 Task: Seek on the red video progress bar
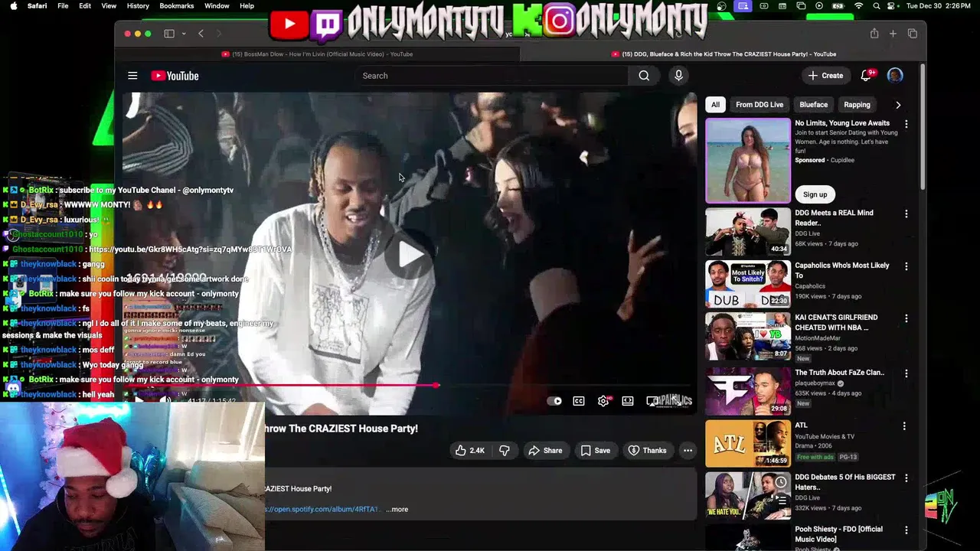410,386
